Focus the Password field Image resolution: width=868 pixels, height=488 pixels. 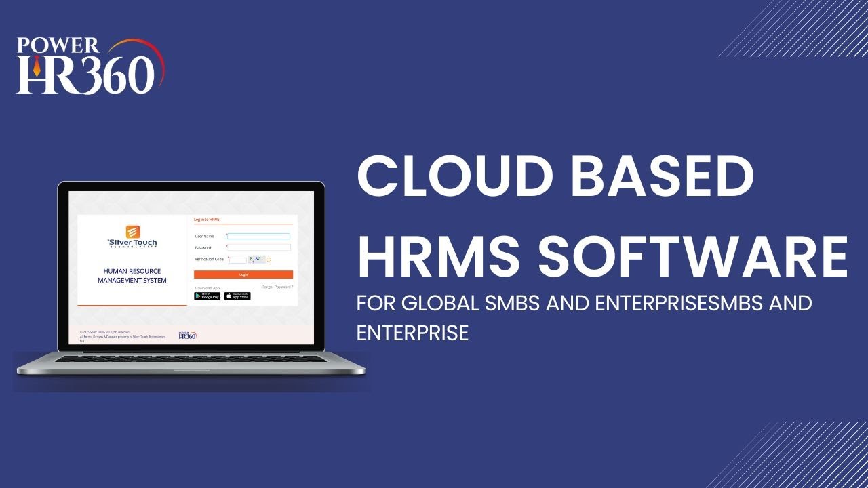[258, 247]
